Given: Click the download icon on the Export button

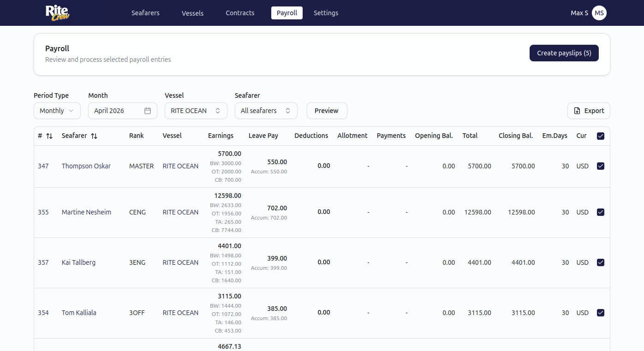Looking at the screenshot, I should click(577, 110).
